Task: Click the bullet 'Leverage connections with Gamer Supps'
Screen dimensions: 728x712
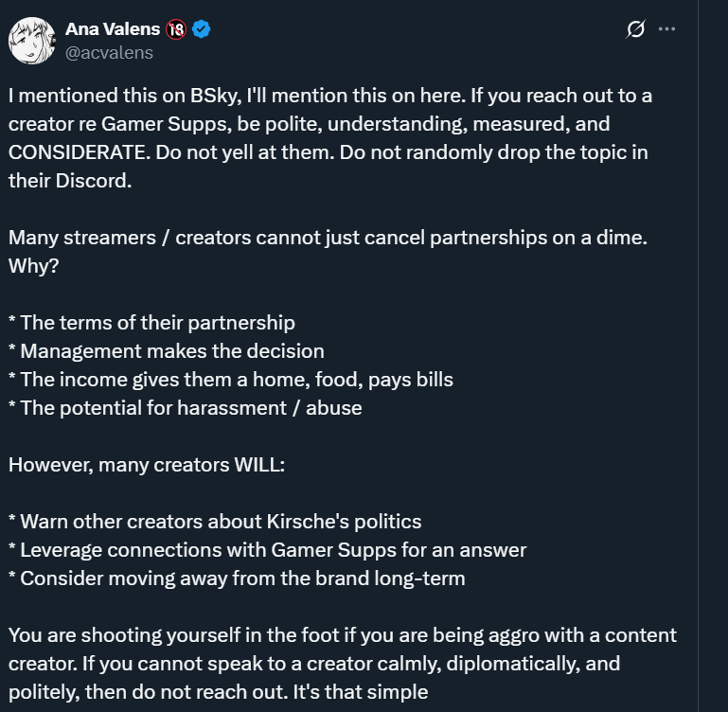Action: [267, 550]
